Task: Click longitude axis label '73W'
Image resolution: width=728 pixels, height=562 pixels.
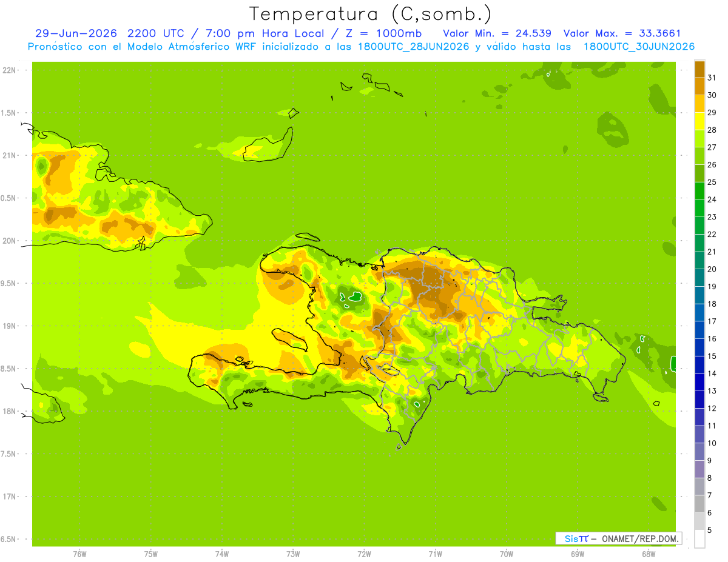Action: pos(293,554)
